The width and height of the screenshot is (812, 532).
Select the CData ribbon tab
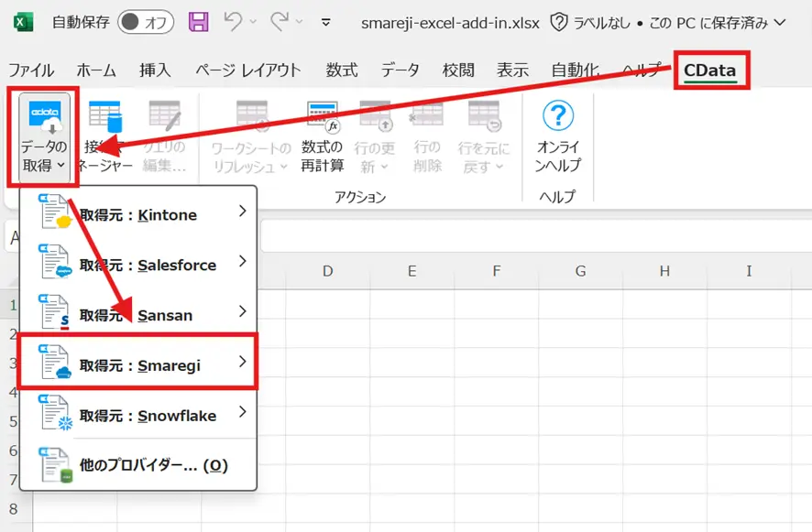pos(710,70)
